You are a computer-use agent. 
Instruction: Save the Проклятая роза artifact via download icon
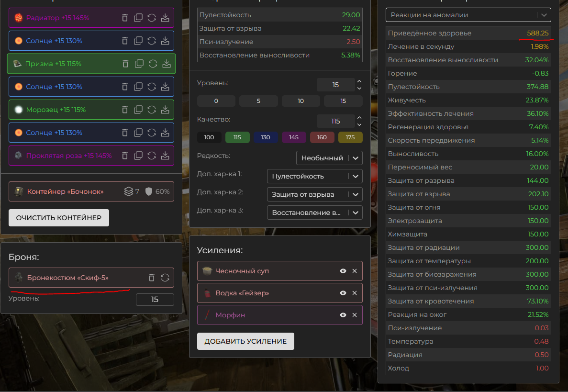165,156
